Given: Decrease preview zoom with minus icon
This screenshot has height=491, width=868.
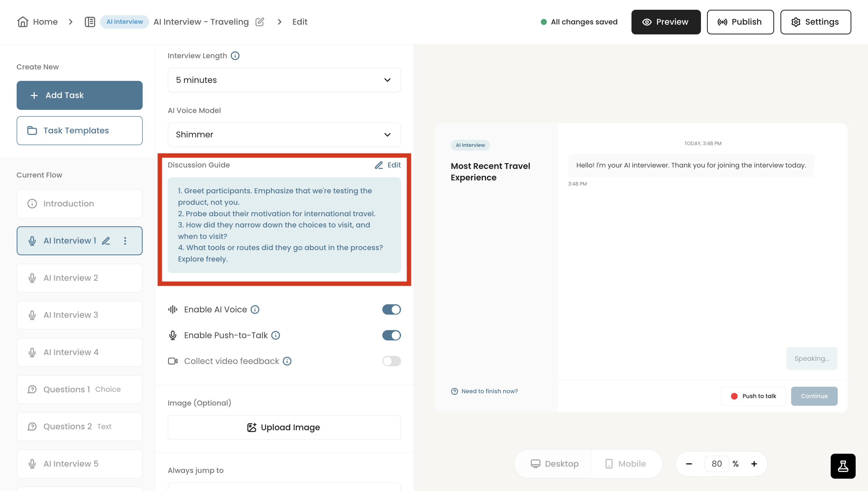Looking at the screenshot, I should point(689,464).
